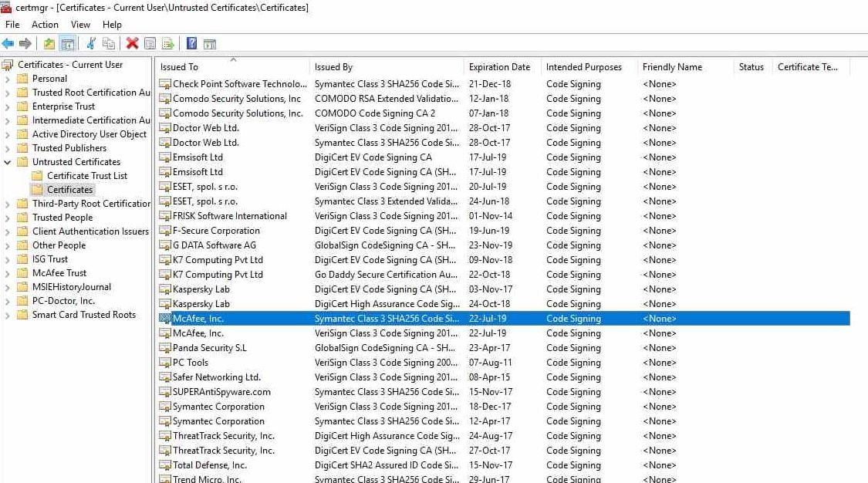Click the forward arrow toolbar button
The image size is (868, 483).
[25, 43]
